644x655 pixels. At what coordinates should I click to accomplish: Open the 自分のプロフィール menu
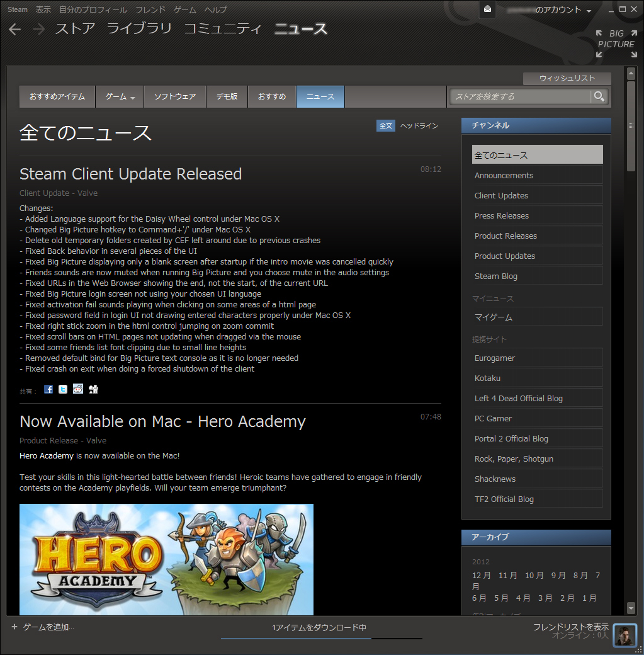93,9
